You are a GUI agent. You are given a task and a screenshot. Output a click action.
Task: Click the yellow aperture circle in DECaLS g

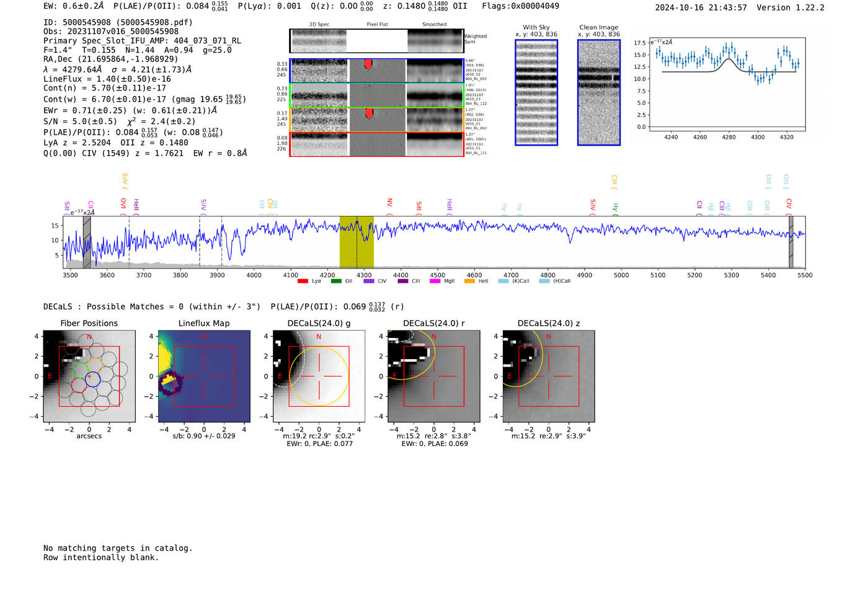point(319,376)
